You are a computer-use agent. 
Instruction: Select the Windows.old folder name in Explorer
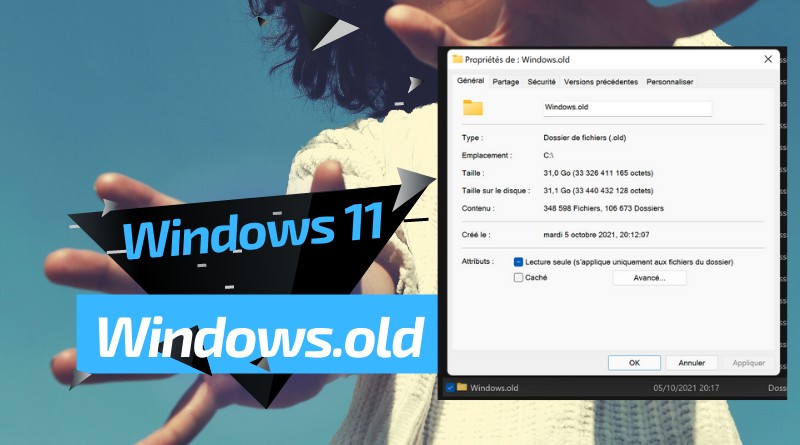click(x=494, y=388)
